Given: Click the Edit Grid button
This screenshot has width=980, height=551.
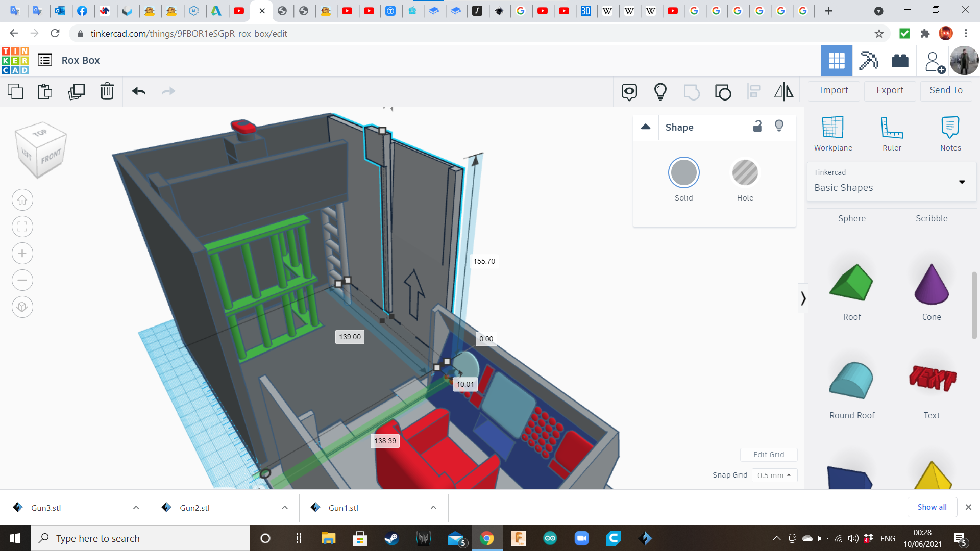Looking at the screenshot, I should point(768,455).
